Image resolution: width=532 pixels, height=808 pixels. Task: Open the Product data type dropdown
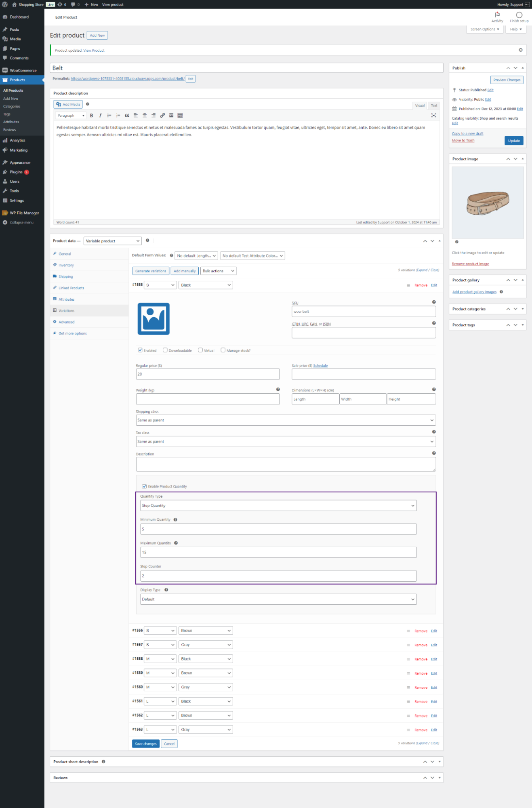(113, 241)
